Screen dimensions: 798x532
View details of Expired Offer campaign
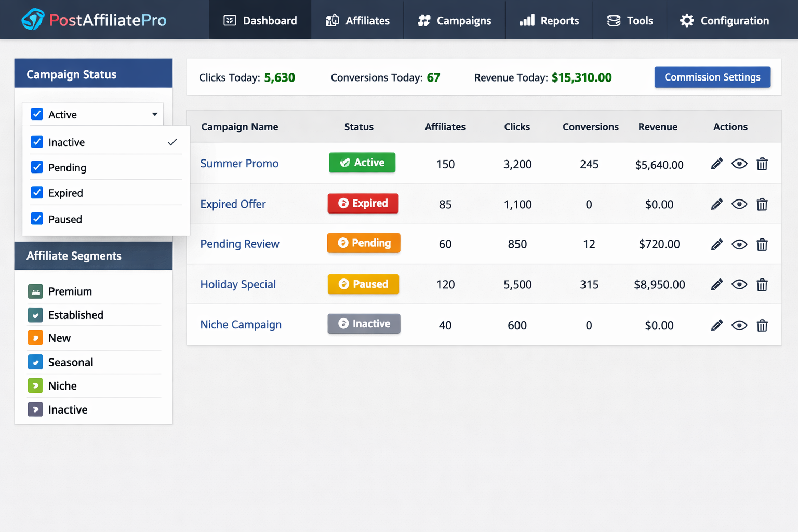739,204
